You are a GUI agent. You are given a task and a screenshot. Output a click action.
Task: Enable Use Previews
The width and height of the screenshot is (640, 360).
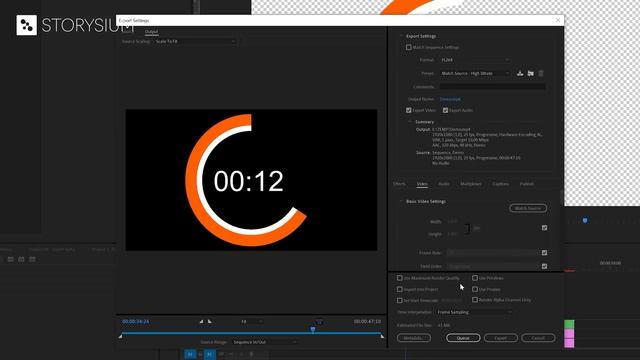click(x=475, y=278)
